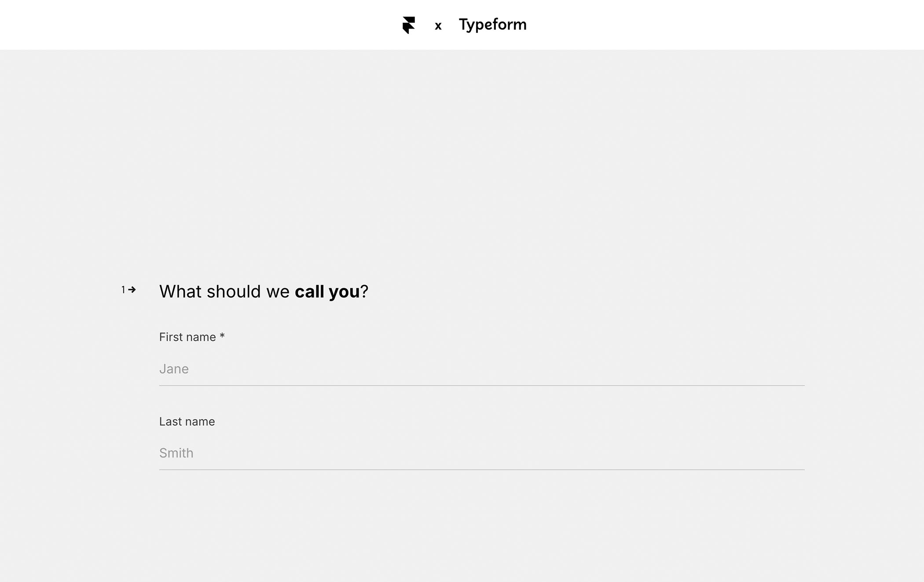Screen dimensions: 924x582
Task: Click the small x between the logos
Action: pyautogui.click(x=438, y=26)
